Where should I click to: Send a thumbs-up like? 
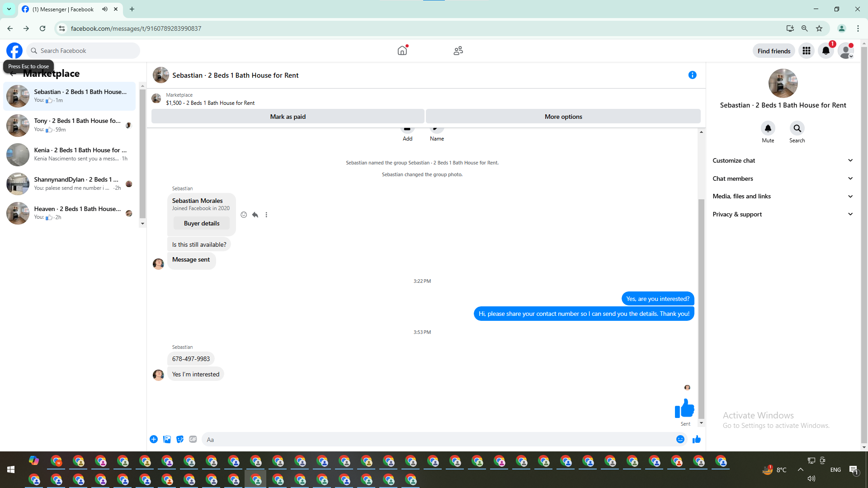click(696, 439)
